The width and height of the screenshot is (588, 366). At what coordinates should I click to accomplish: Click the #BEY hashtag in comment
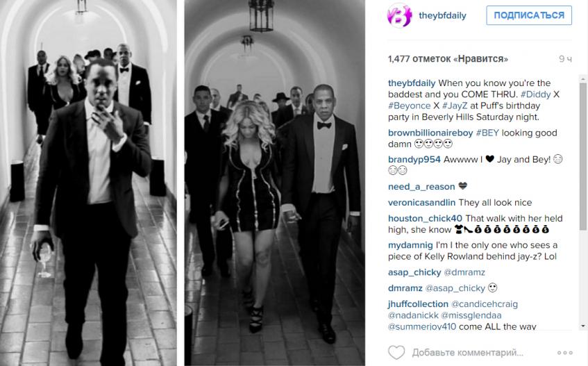click(x=487, y=133)
